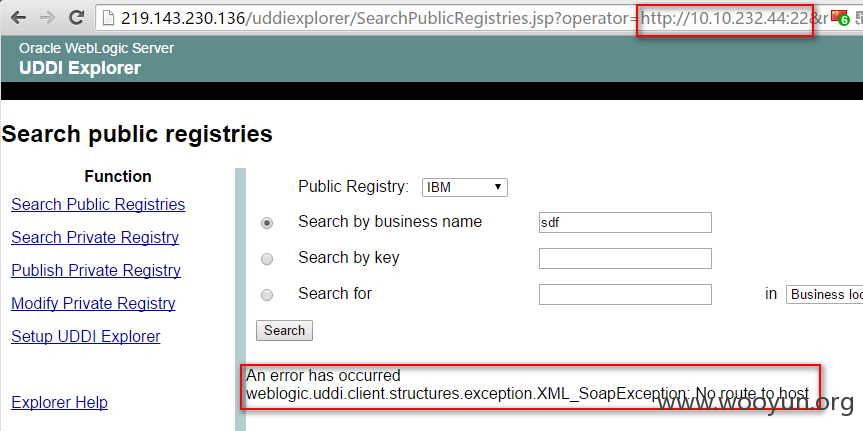Select the Search for radio button
863x431 pixels.
pyautogui.click(x=267, y=296)
